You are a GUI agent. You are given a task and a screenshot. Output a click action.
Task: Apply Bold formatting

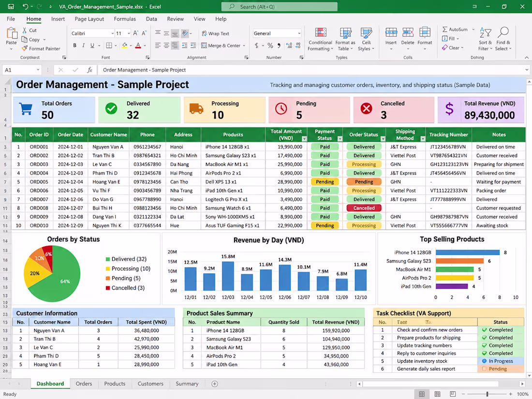(74, 45)
